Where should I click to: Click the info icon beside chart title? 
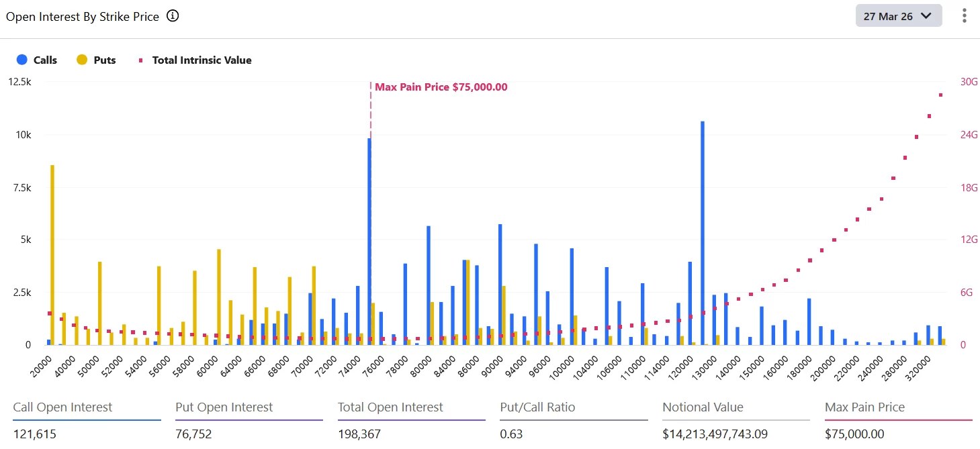click(173, 16)
